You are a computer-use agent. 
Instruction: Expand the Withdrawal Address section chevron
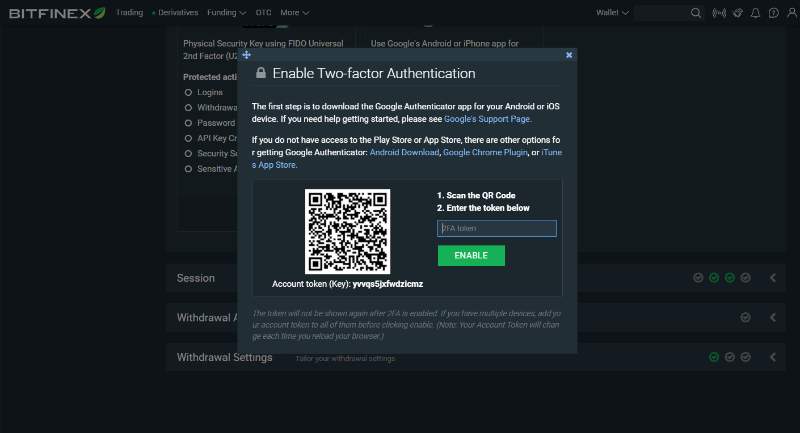(x=773, y=317)
